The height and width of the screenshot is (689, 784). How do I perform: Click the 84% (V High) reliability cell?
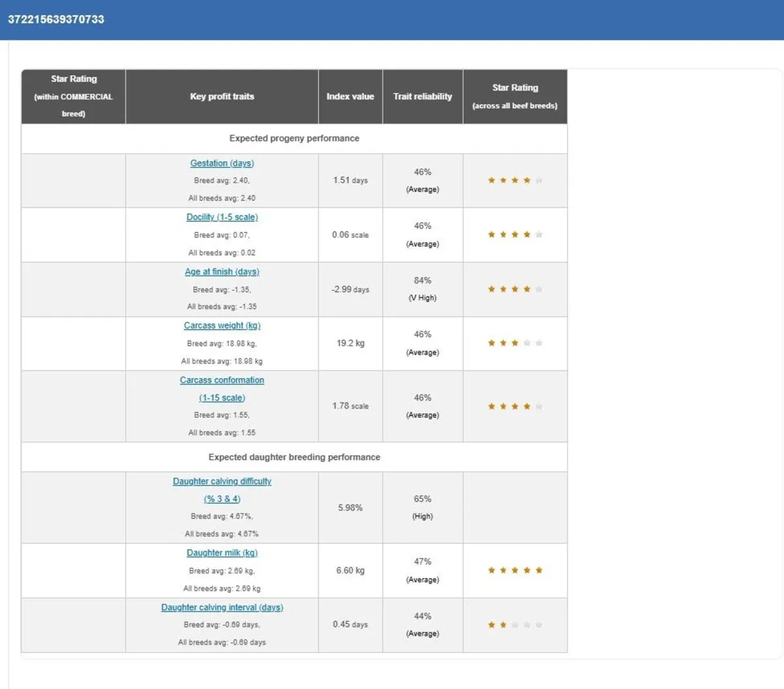[x=423, y=289]
